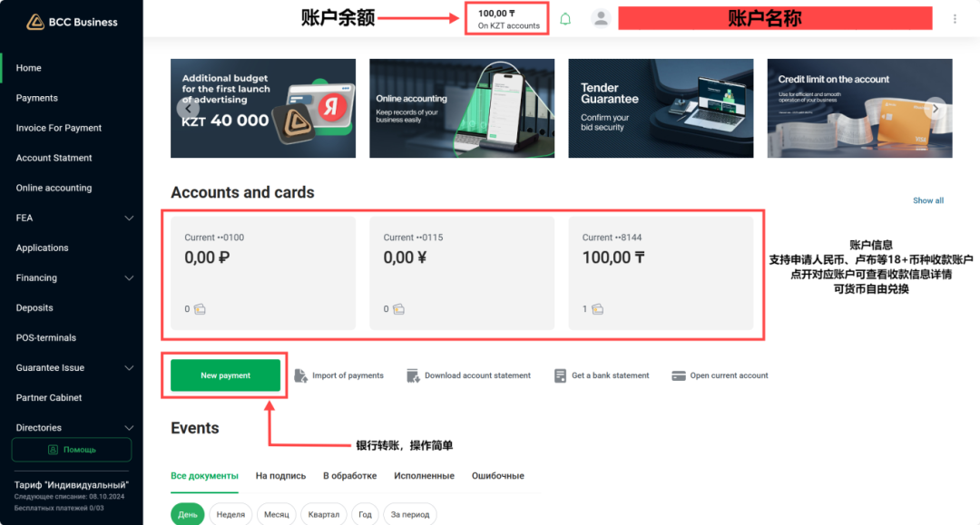Click the Open current account icon

(x=679, y=375)
